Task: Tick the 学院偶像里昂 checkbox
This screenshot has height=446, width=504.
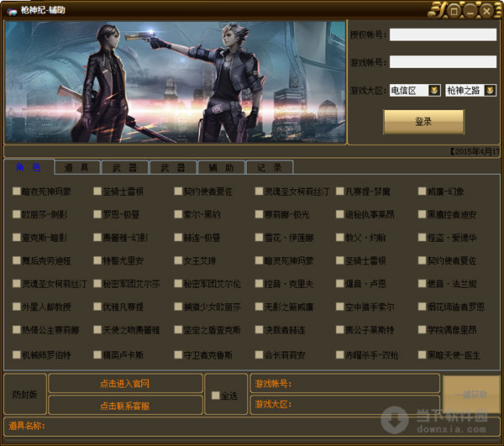Action: tap(422, 330)
